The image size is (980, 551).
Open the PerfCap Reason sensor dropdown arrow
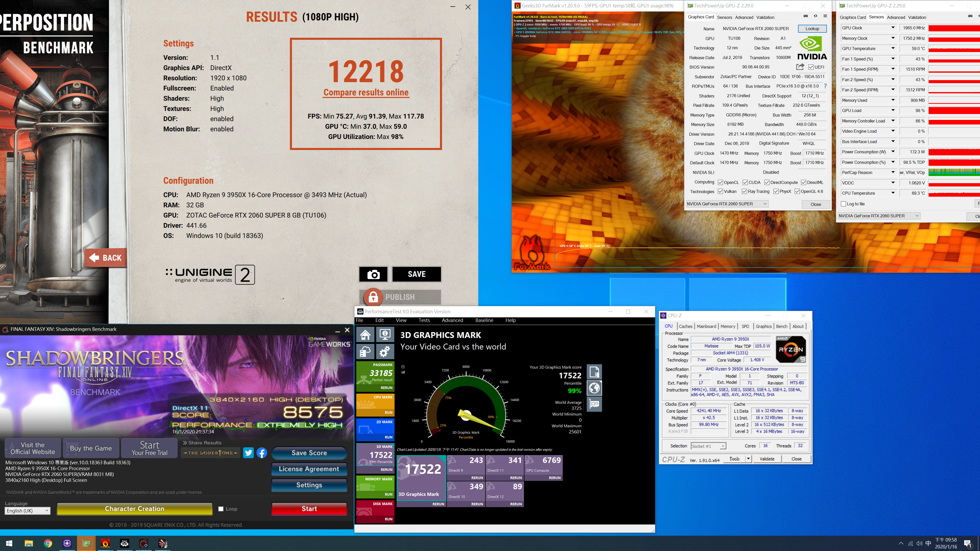point(893,172)
